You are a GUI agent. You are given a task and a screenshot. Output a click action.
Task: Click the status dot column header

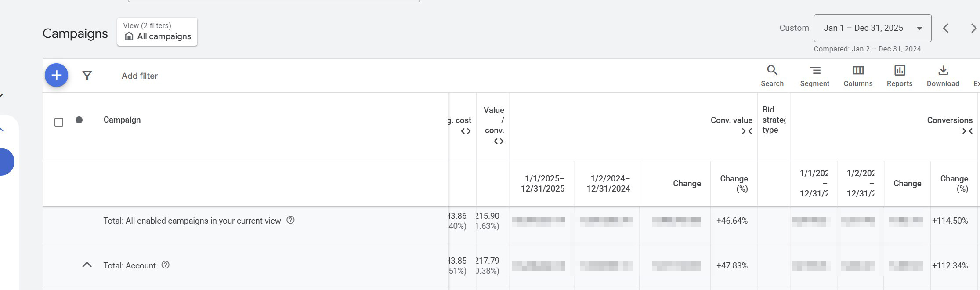click(x=79, y=120)
